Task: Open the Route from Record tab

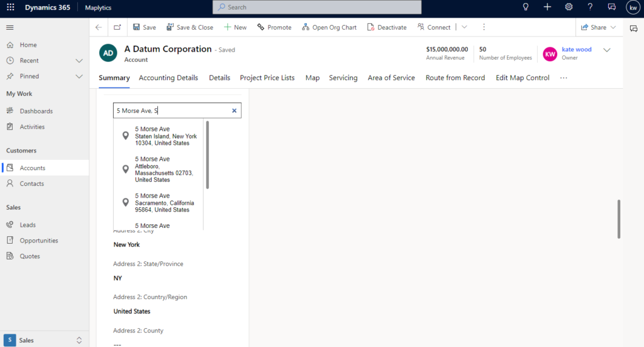Action: tap(455, 78)
